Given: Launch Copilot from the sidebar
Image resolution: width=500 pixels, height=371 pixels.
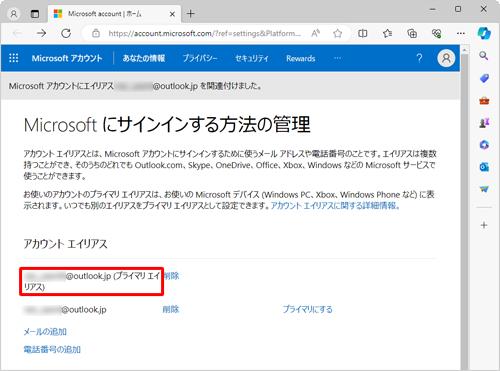Looking at the screenshot, I should (x=484, y=33).
